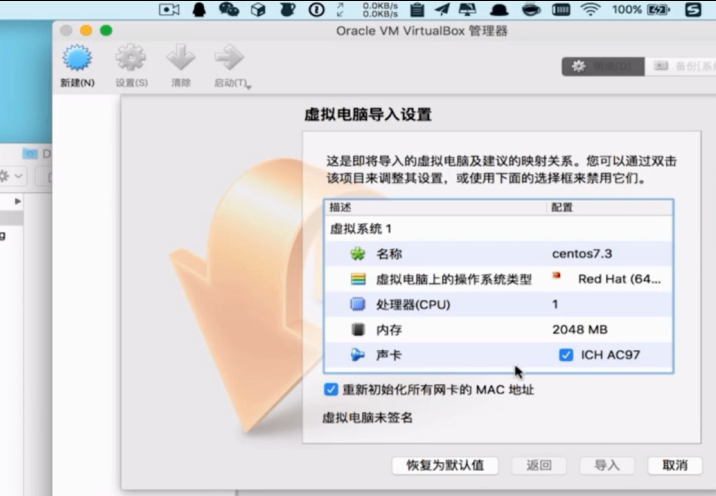Uncheck 重新初始化所有网卡的 MAC 地址 checkbox

pos(331,390)
